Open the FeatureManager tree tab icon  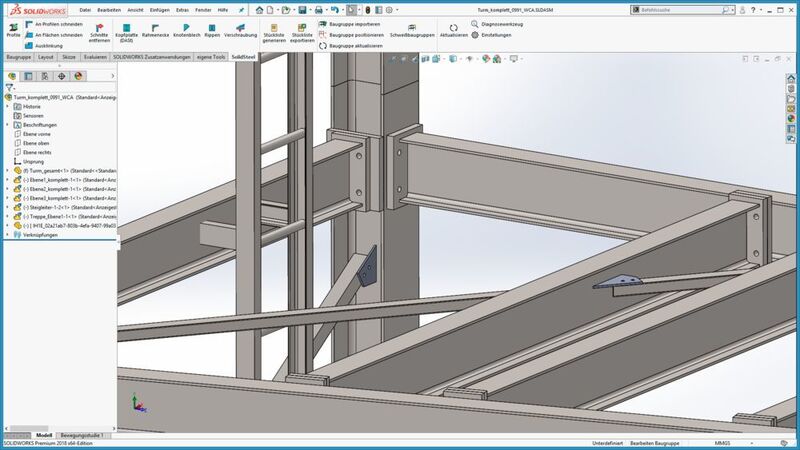coord(12,76)
